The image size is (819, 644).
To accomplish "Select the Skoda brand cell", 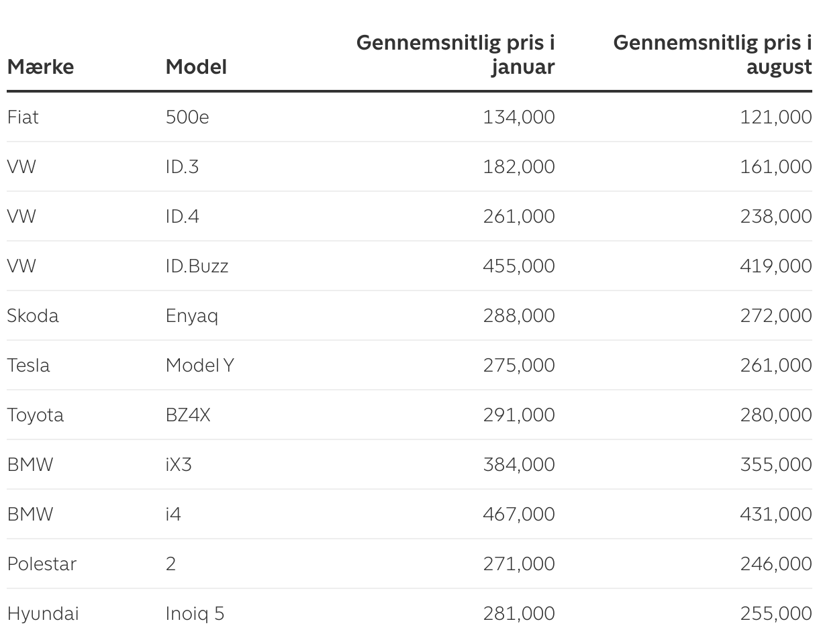I will [33, 316].
